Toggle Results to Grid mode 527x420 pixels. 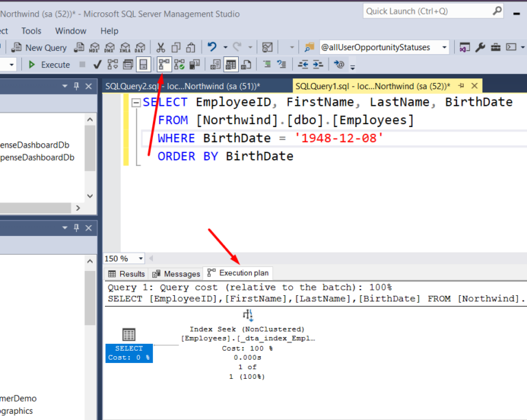click(x=231, y=65)
